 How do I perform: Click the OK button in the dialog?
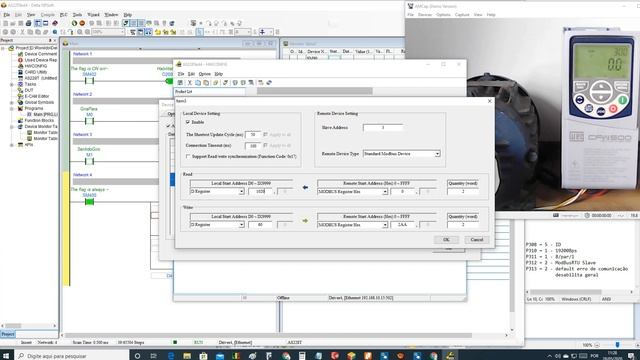446,240
